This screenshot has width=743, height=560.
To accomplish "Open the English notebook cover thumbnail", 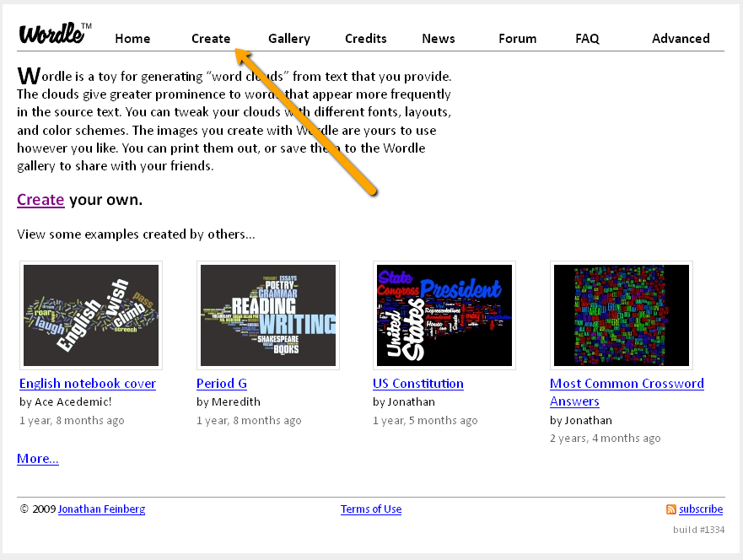I will coord(91,315).
